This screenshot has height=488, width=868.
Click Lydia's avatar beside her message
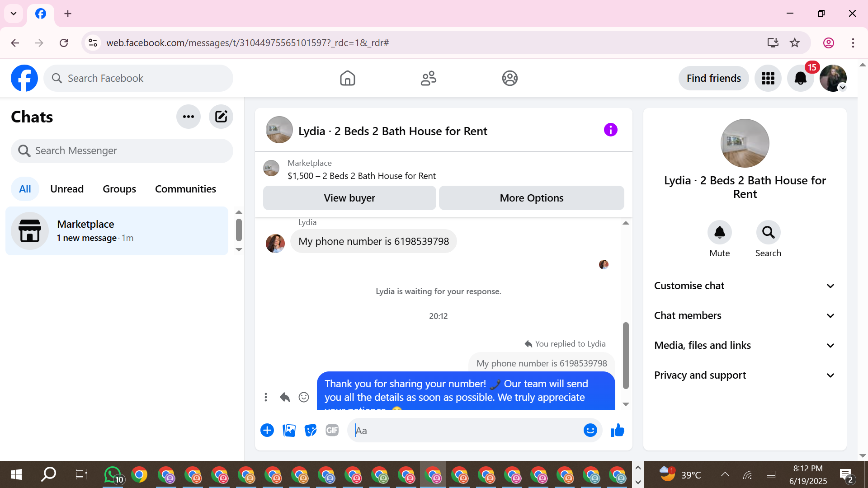coord(275,243)
